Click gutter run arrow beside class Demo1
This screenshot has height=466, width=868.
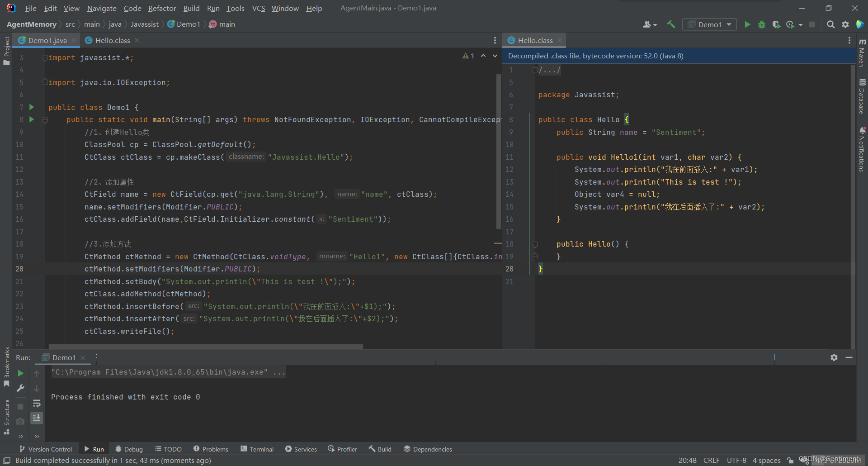pyautogui.click(x=32, y=107)
